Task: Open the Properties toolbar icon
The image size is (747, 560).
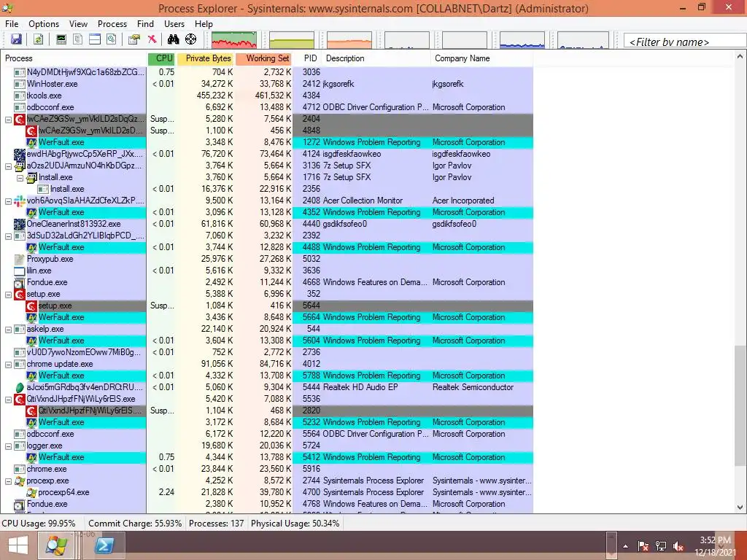Action: pyautogui.click(x=134, y=39)
